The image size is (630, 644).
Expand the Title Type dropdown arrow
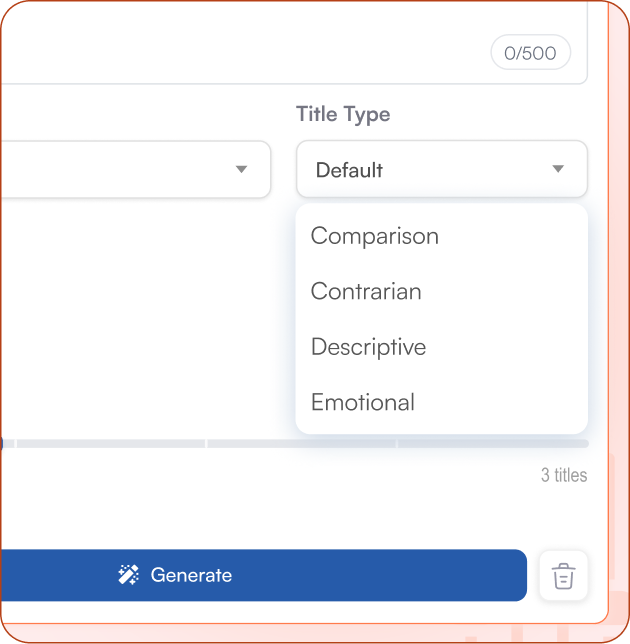tap(558, 169)
